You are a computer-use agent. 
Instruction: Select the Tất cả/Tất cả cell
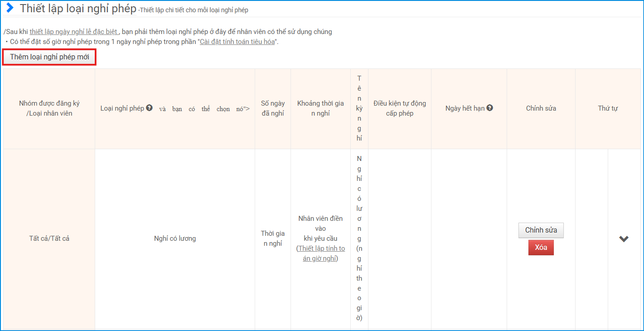49,239
